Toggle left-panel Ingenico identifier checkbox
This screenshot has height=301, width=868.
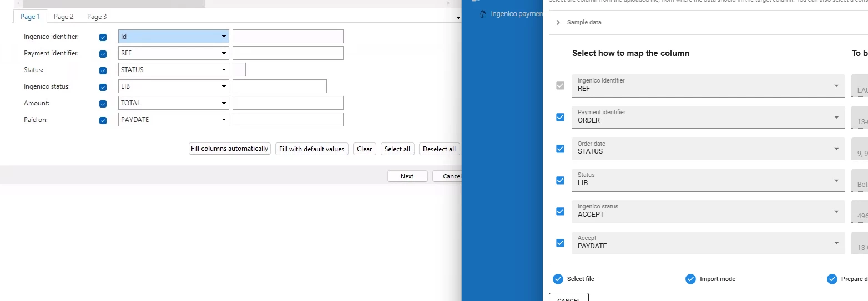click(x=103, y=37)
